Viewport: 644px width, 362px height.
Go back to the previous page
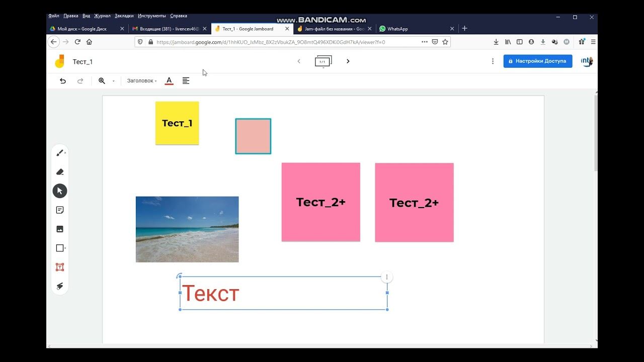point(54,42)
